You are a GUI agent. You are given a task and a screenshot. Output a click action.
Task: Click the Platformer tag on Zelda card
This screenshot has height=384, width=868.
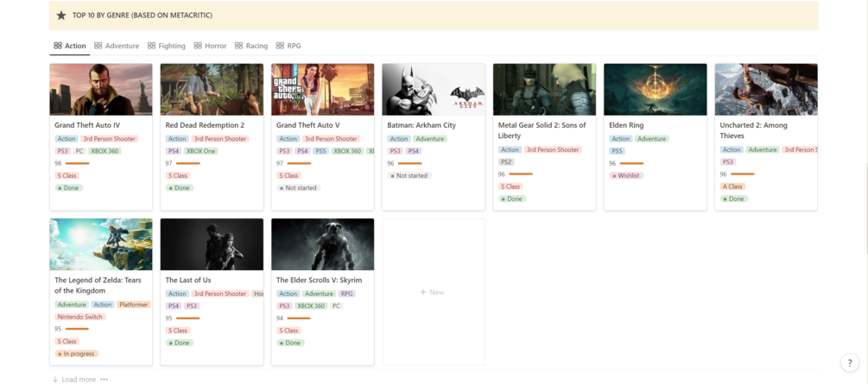(x=133, y=305)
